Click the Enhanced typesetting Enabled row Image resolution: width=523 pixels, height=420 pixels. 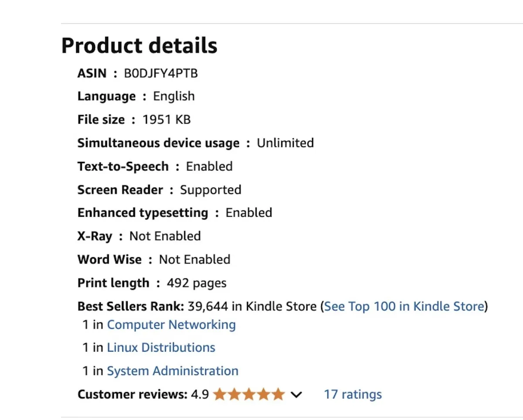click(x=175, y=213)
